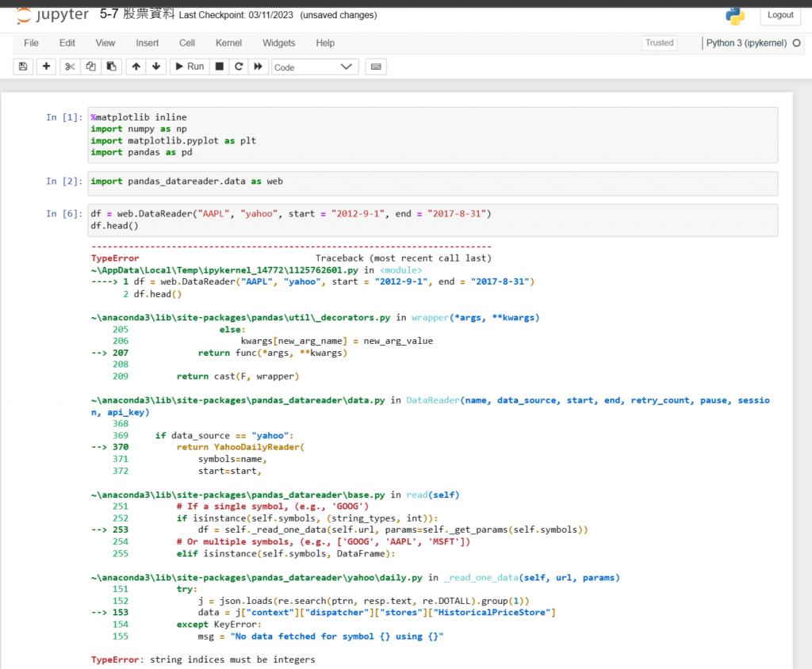
Task: Restart kernel and rerun all cells icon
Action: point(258,67)
